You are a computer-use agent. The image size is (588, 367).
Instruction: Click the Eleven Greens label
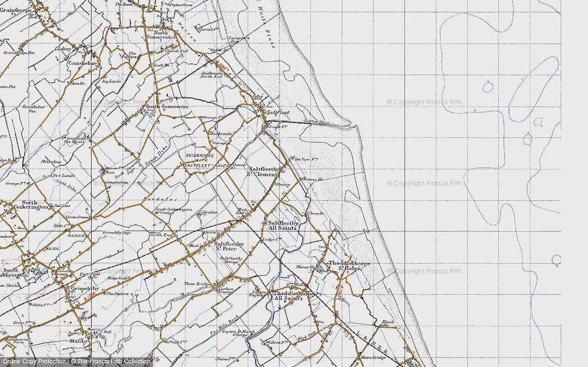click(x=77, y=217)
